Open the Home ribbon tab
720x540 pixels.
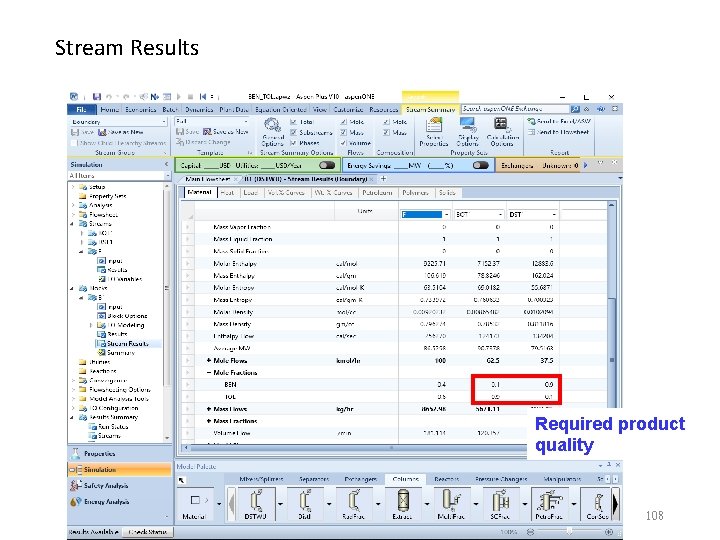109,109
